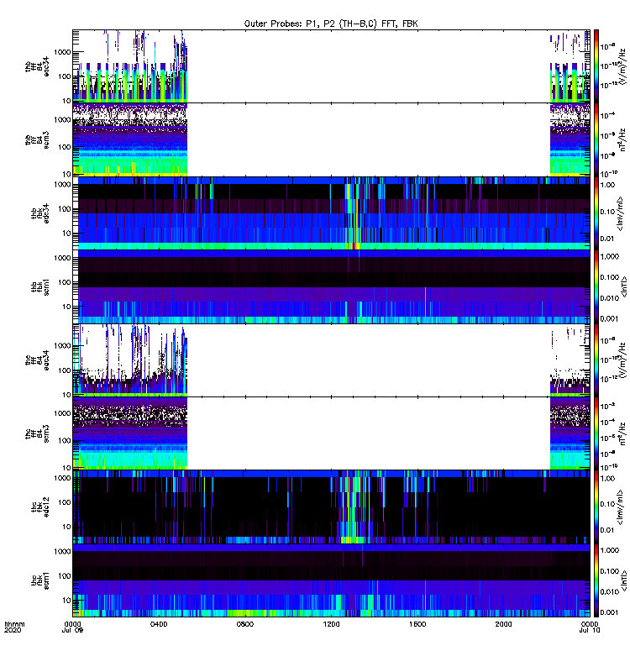630x672 pixels.
Task: Select the thb fff 64 scm3 spectrogram panel
Action: [x=331, y=139]
